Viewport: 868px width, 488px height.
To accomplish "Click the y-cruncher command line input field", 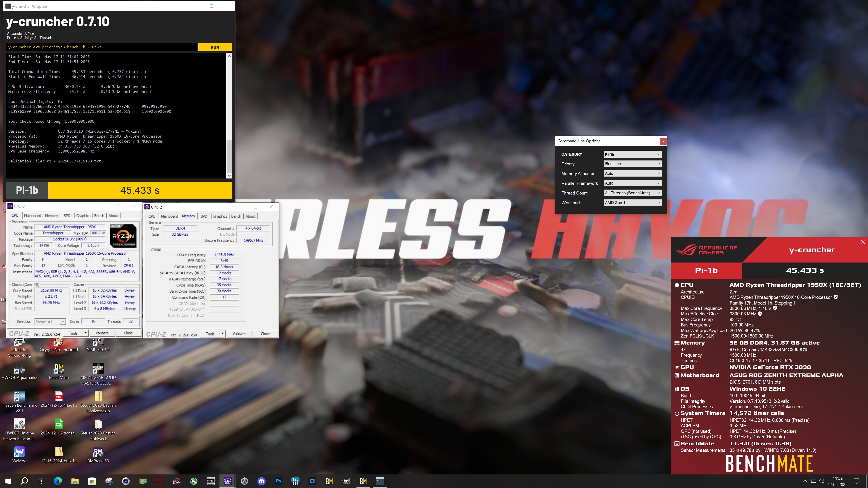I will pyautogui.click(x=101, y=47).
